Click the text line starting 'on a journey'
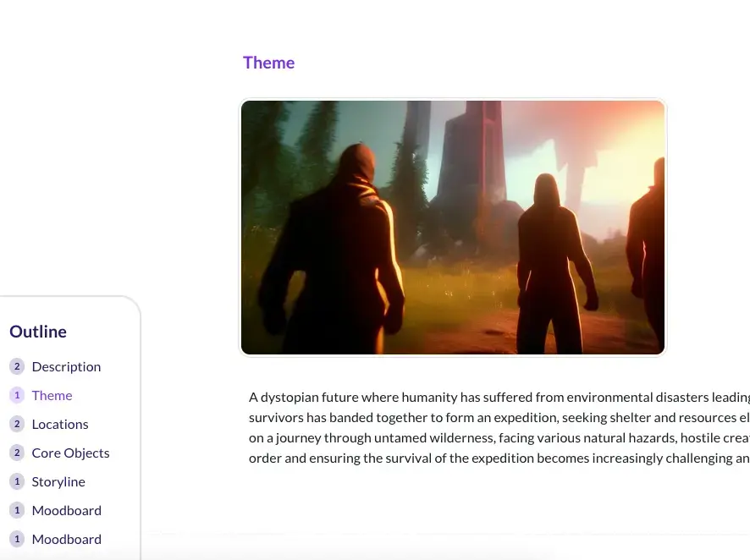The image size is (750, 560). 499,438
